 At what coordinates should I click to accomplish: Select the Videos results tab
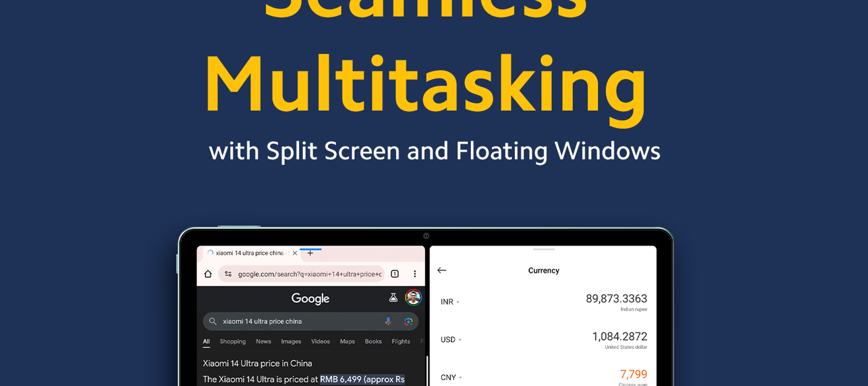click(x=321, y=341)
